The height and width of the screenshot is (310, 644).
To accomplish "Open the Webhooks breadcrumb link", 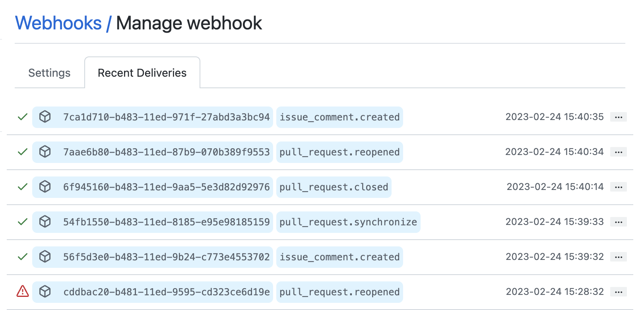I will 58,23.
